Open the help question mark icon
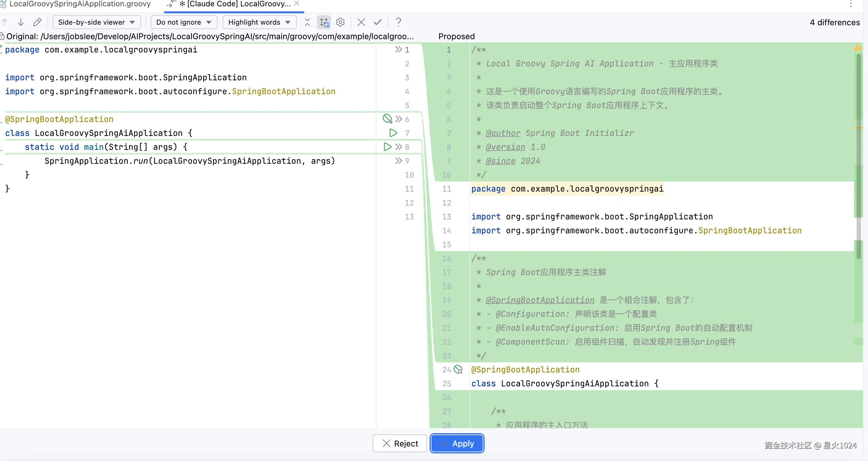The width and height of the screenshot is (868, 461). (398, 22)
